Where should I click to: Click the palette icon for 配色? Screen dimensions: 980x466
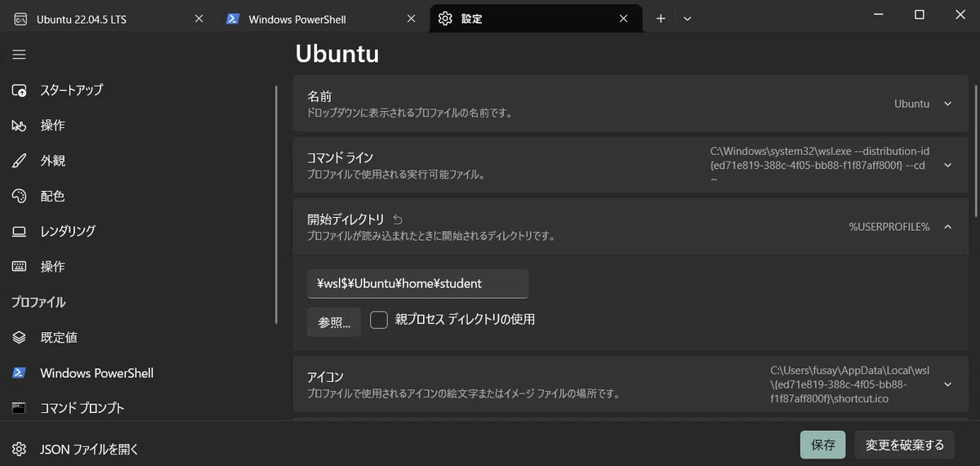click(19, 196)
